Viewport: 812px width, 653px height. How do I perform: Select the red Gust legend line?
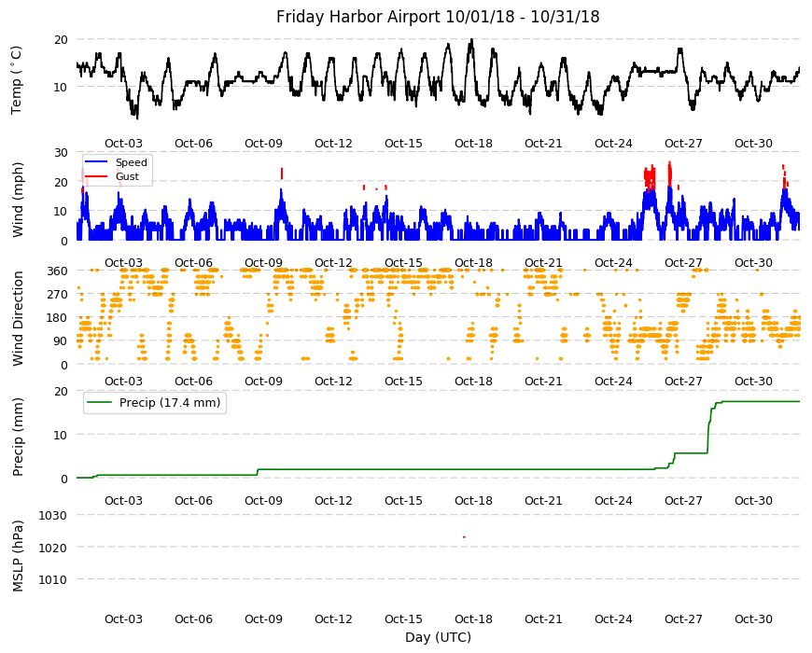point(96,177)
